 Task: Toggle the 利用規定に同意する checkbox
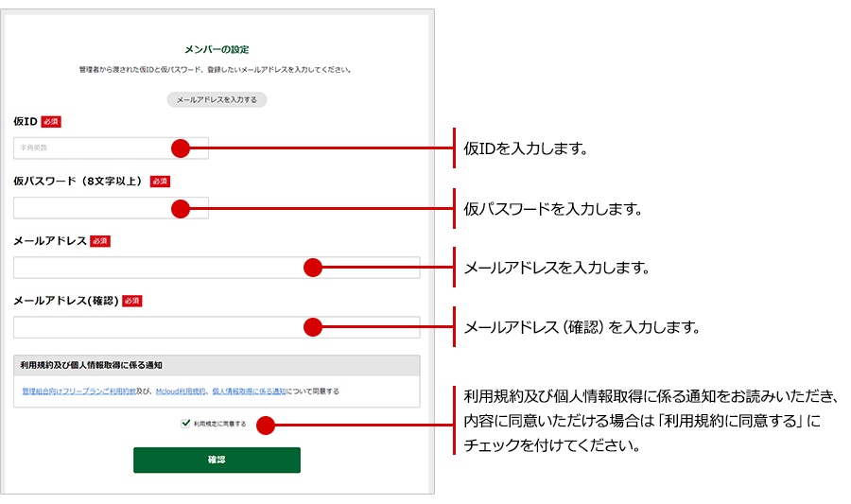tap(186, 424)
